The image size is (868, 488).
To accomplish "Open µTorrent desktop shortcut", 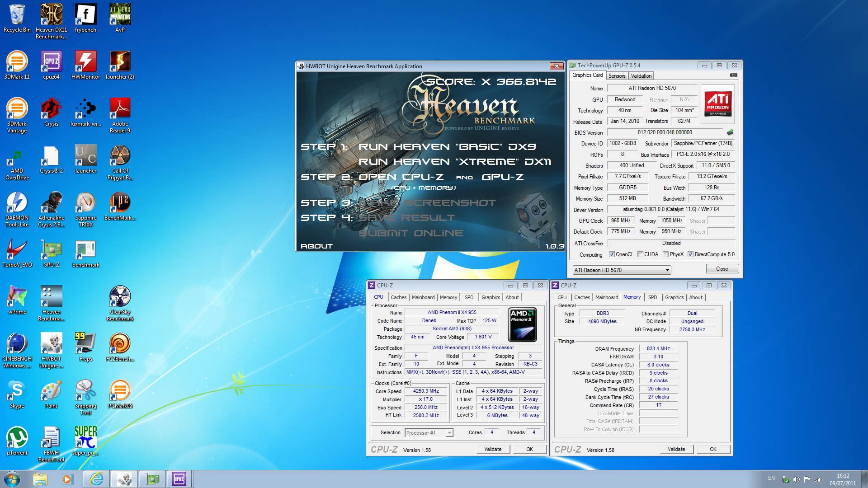I will (17, 441).
